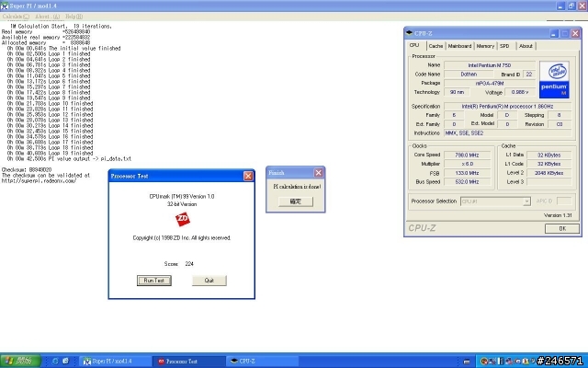Select the SPD tab

tap(505, 45)
